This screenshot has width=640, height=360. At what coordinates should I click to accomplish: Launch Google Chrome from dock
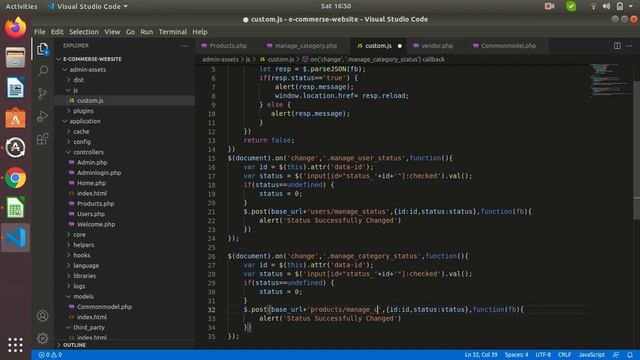tap(16, 178)
